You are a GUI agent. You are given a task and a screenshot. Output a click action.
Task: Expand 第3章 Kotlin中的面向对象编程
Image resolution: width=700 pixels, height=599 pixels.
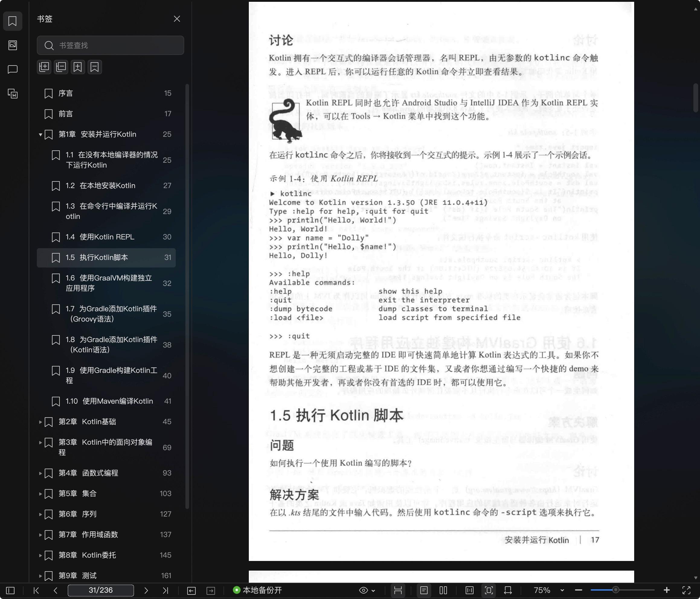point(40,443)
